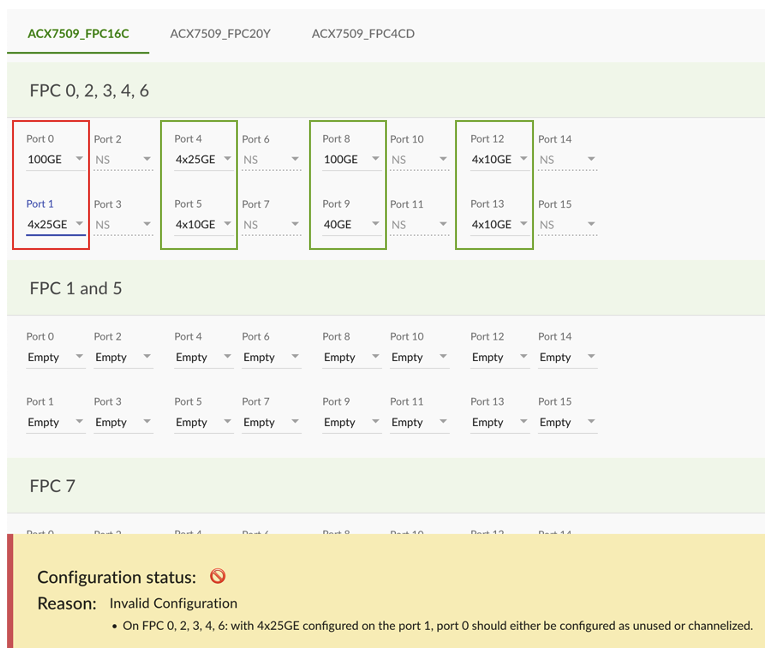Open Port 15 NS dropdown in FPC 0, 2, 3, 4, 6
The image size is (773, 654).
point(567,225)
